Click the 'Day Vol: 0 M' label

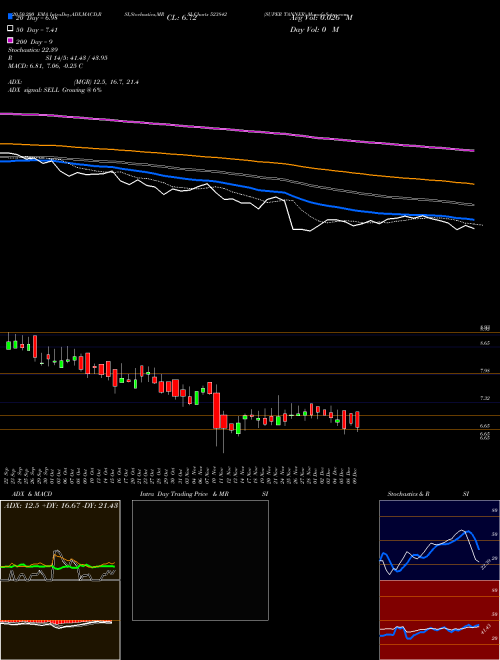[x=314, y=30]
